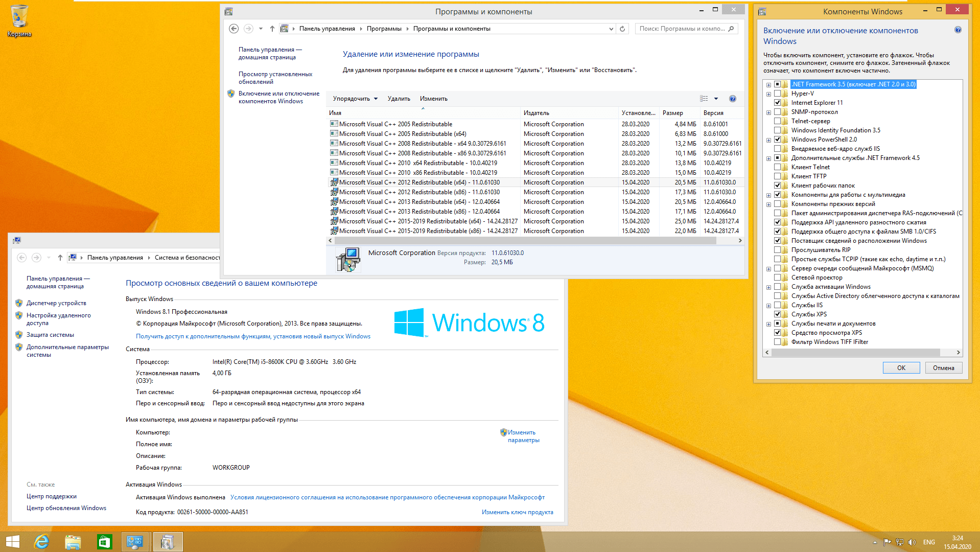Click the Windows Start button on taskbar

[13, 542]
